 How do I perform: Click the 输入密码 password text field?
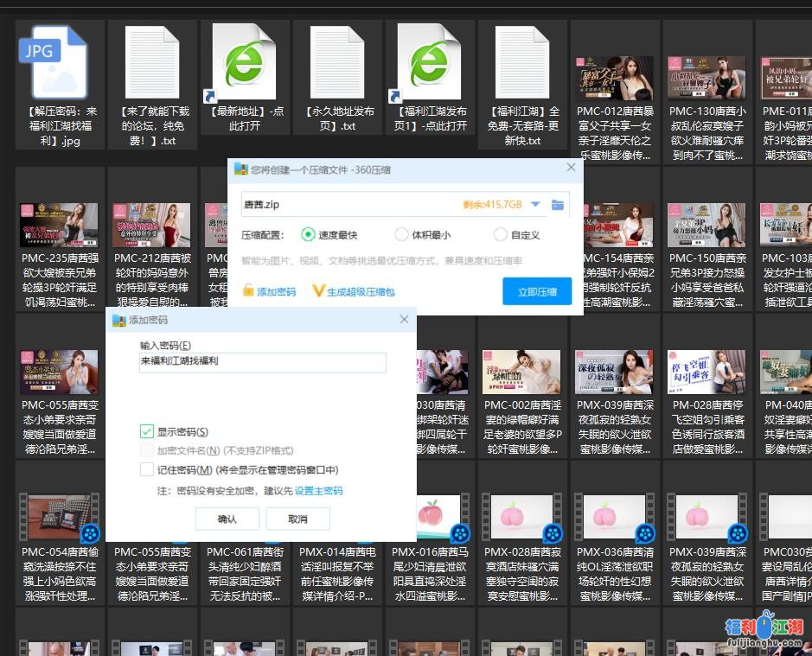tap(263, 361)
